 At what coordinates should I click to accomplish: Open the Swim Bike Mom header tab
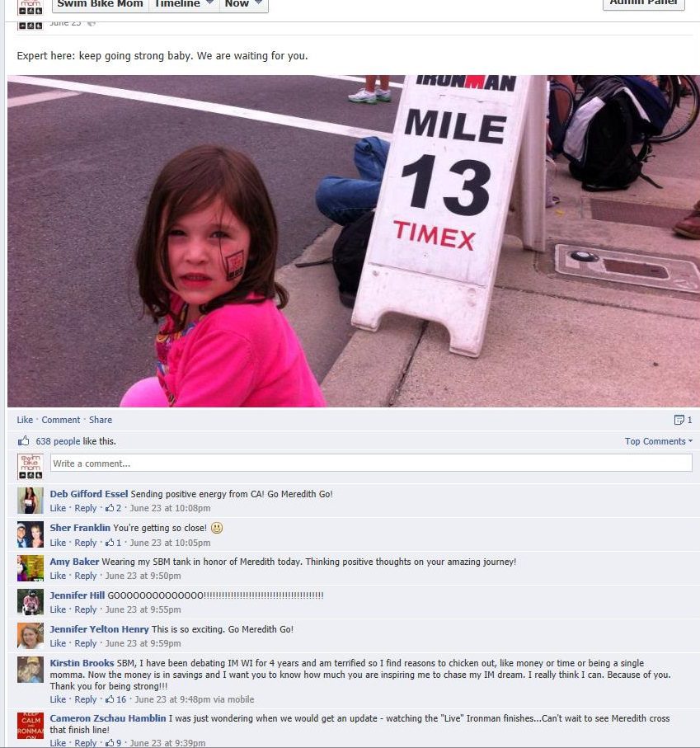coord(100,4)
